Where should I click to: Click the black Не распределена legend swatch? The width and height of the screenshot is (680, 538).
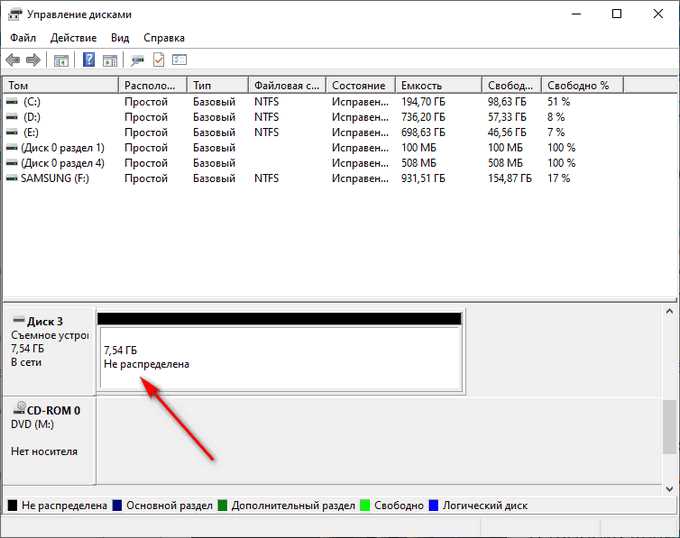13,505
